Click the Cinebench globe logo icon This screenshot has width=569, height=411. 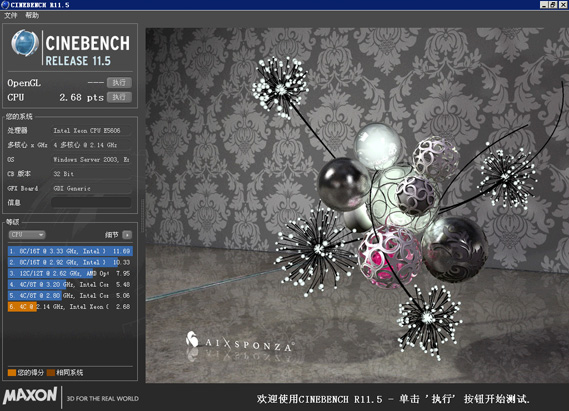[x=25, y=43]
